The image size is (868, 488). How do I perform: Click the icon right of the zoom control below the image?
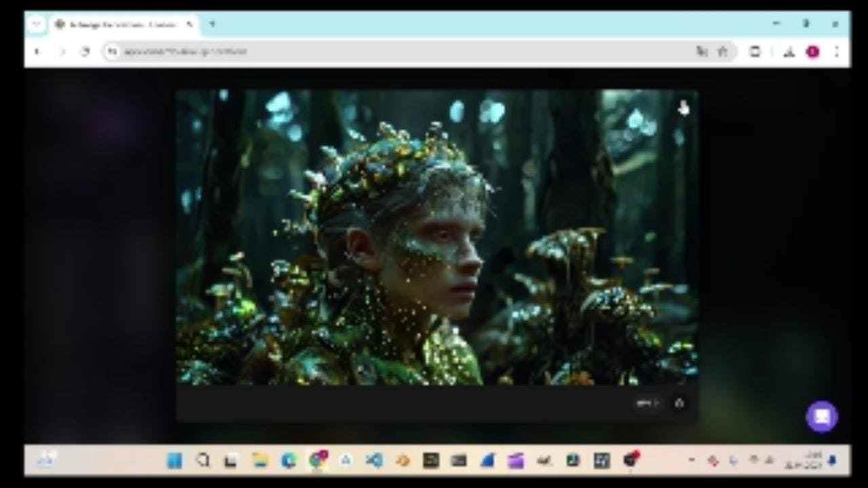pos(679,403)
